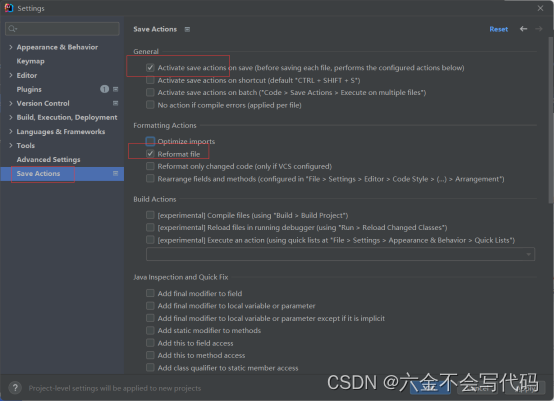
Task: Click the Plugins update count badge
Action: pyautogui.click(x=104, y=89)
